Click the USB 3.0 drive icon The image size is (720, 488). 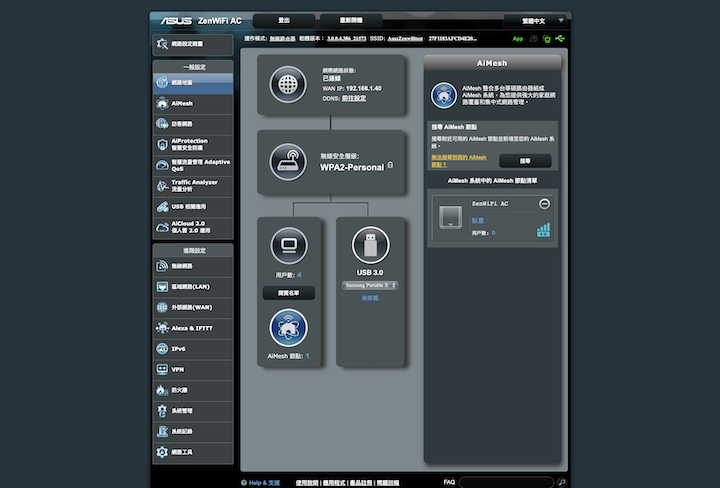[x=371, y=245]
